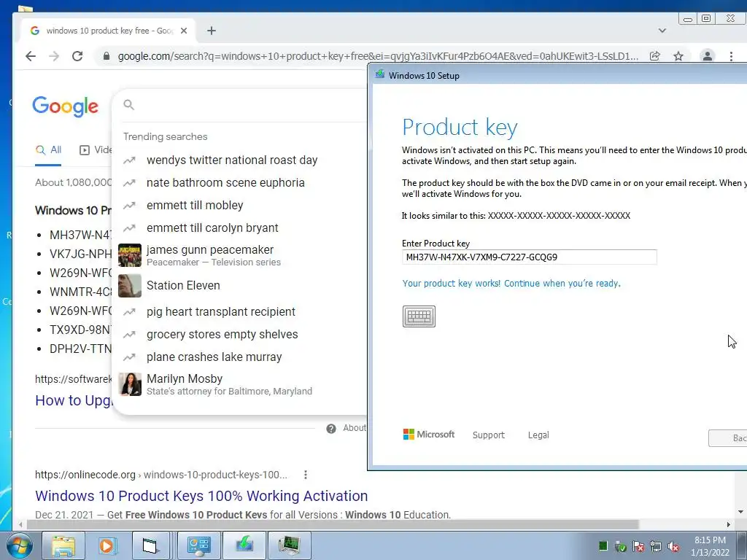Screen dimensions: 747x560
Task: Open the Control Panel taskbar item
Action: [199, 545]
